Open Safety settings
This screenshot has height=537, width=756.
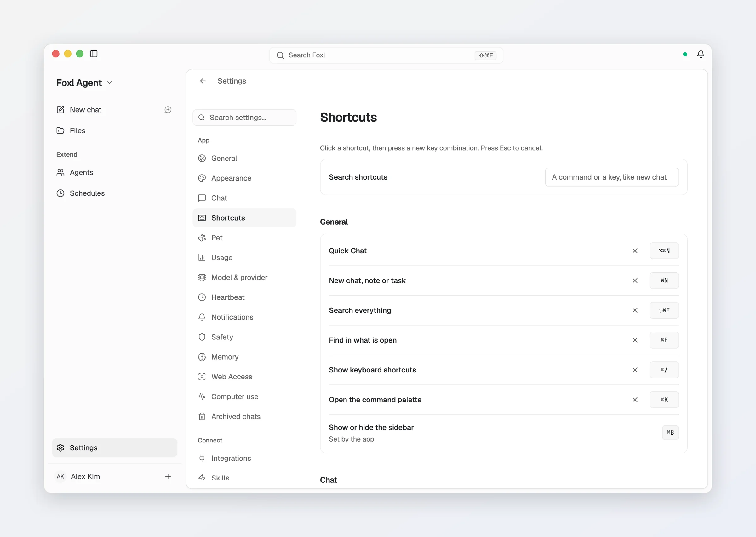(x=244, y=337)
